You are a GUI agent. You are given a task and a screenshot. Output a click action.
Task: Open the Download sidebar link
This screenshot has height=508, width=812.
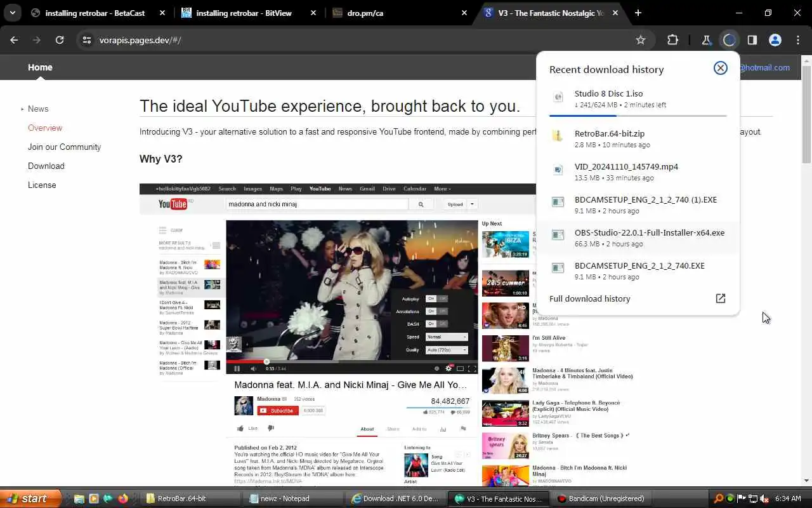[x=46, y=166]
